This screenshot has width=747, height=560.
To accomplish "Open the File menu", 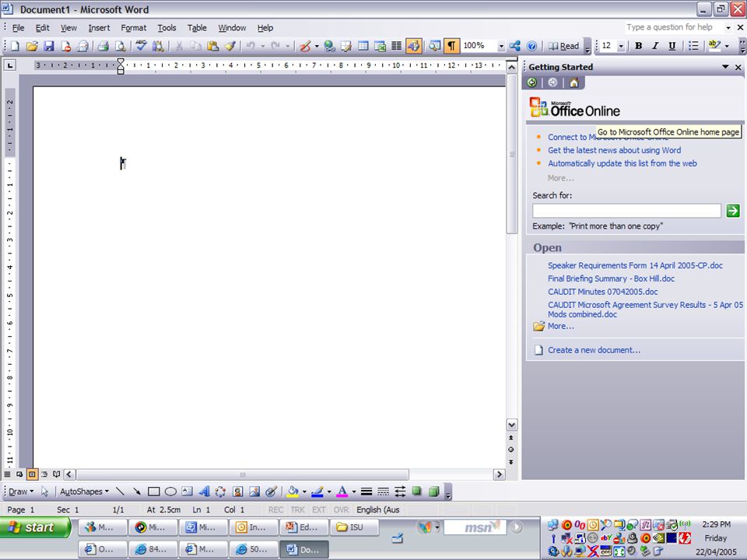I will pyautogui.click(x=18, y=28).
